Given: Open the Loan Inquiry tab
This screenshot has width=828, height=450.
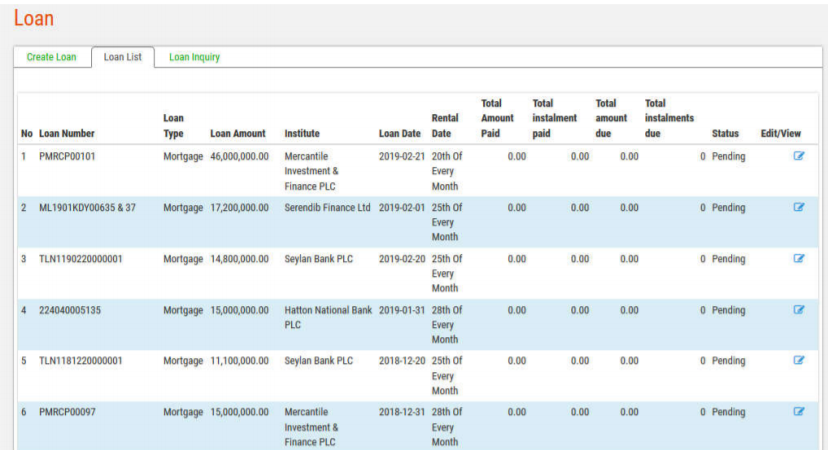Looking at the screenshot, I should point(194,57).
